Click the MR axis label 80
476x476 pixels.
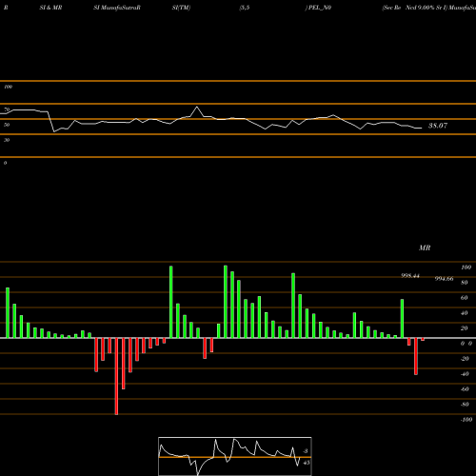point(465,283)
